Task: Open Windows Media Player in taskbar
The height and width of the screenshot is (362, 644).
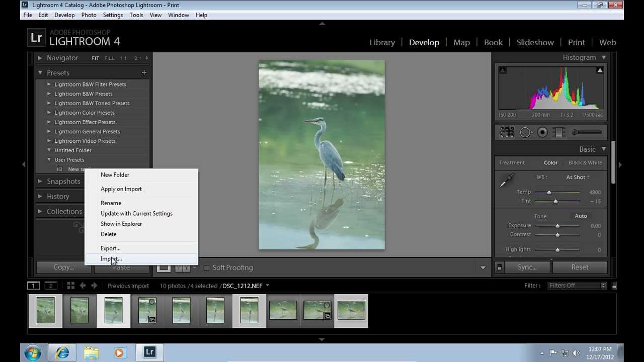Action: tap(119, 352)
